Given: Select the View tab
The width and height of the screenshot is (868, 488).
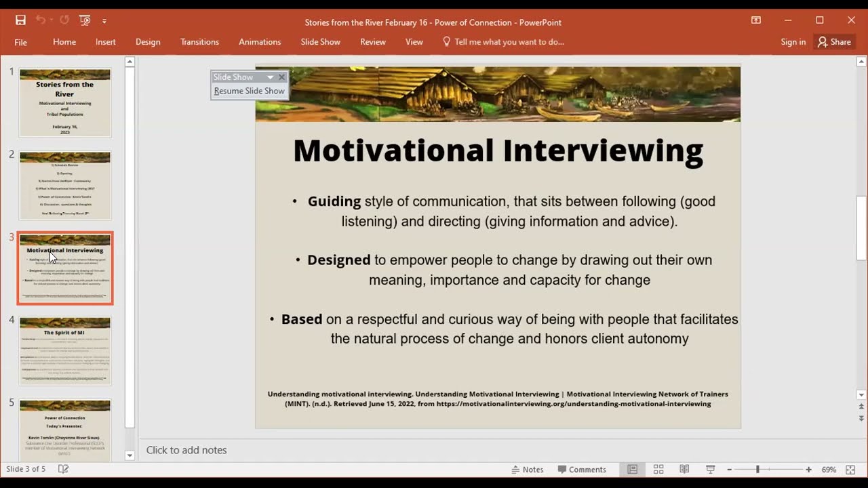Looking at the screenshot, I should point(414,42).
